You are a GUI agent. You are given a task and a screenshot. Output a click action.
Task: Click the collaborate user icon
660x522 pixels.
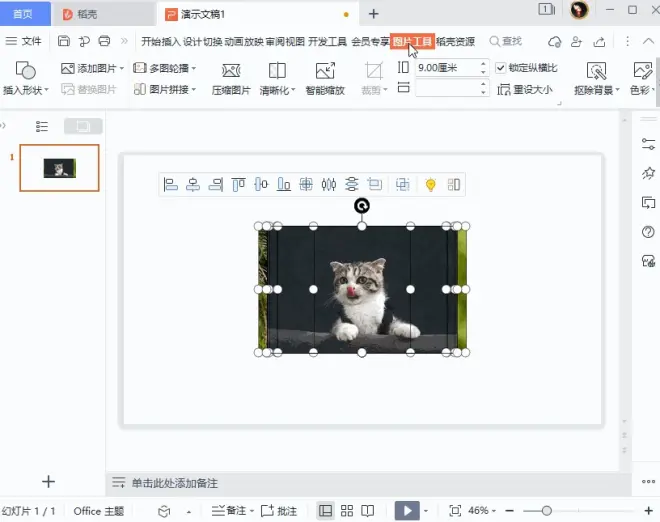coord(576,41)
